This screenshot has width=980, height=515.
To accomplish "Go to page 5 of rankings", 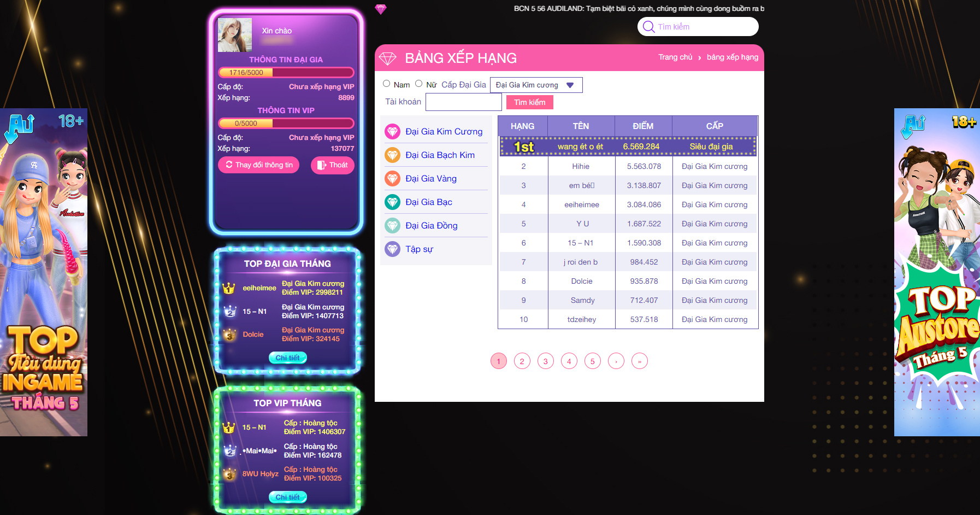I will (x=593, y=361).
